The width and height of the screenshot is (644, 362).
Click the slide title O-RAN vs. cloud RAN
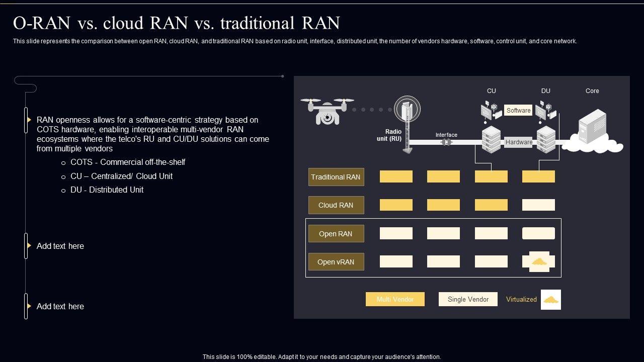(x=177, y=23)
